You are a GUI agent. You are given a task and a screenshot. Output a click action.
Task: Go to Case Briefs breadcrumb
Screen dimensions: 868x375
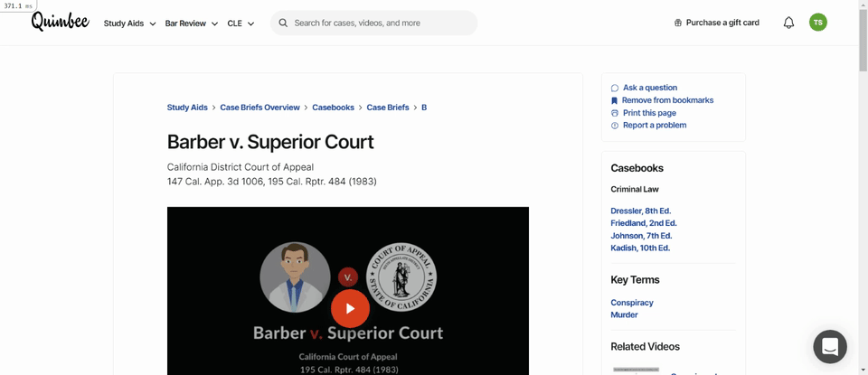(388, 108)
